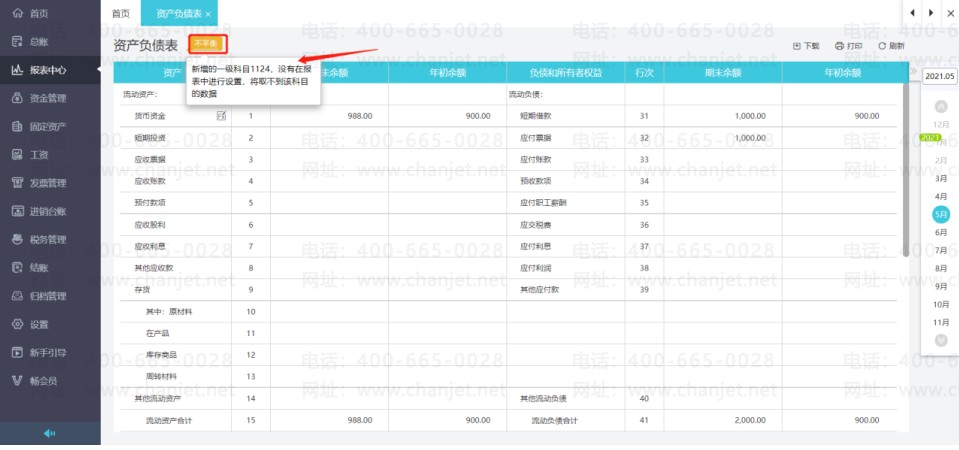This screenshot has height=450, width=959.
Task: Click the 2021 year marker
Action: [930, 138]
